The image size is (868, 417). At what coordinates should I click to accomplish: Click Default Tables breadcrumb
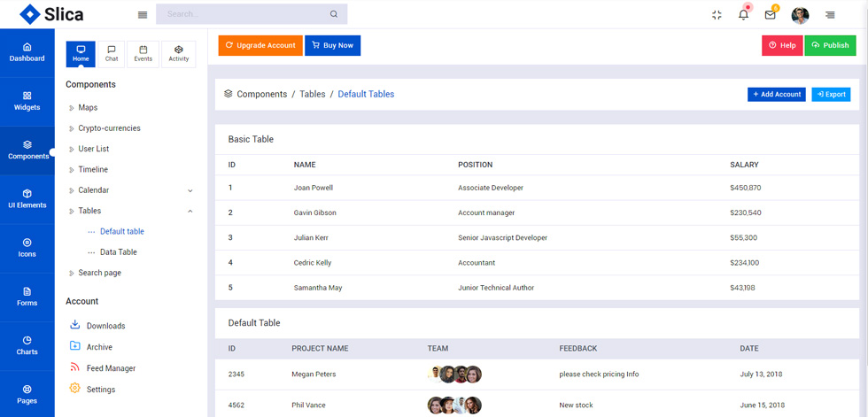point(366,94)
